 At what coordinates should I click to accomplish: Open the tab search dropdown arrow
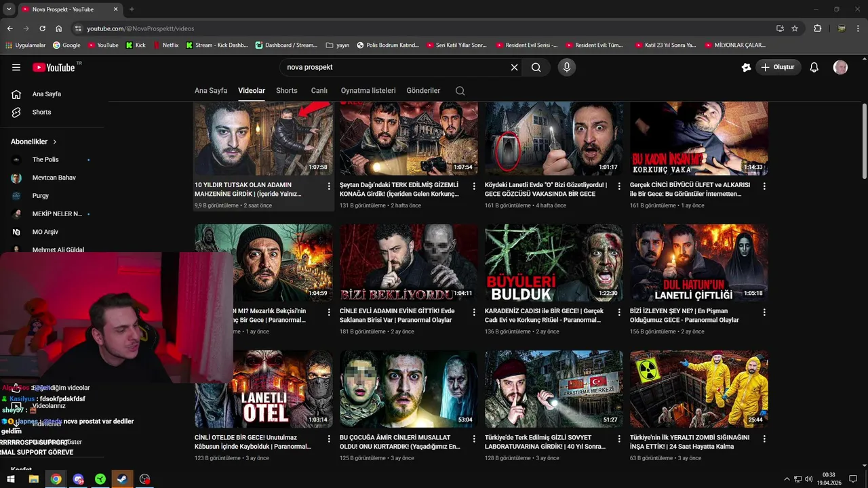pos(9,9)
